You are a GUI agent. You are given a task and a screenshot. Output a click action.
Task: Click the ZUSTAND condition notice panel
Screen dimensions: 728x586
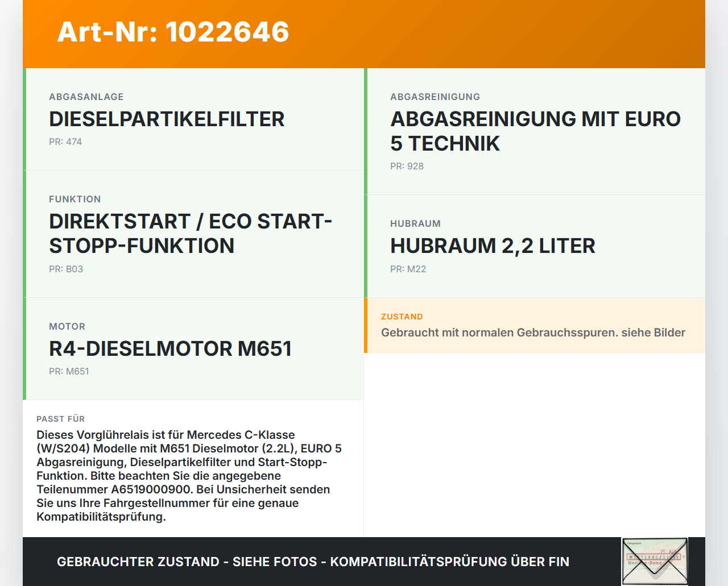[x=535, y=325]
